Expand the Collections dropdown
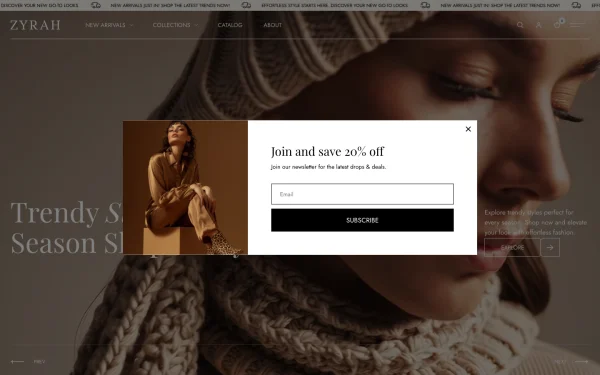The height and width of the screenshot is (375, 600). coord(175,25)
